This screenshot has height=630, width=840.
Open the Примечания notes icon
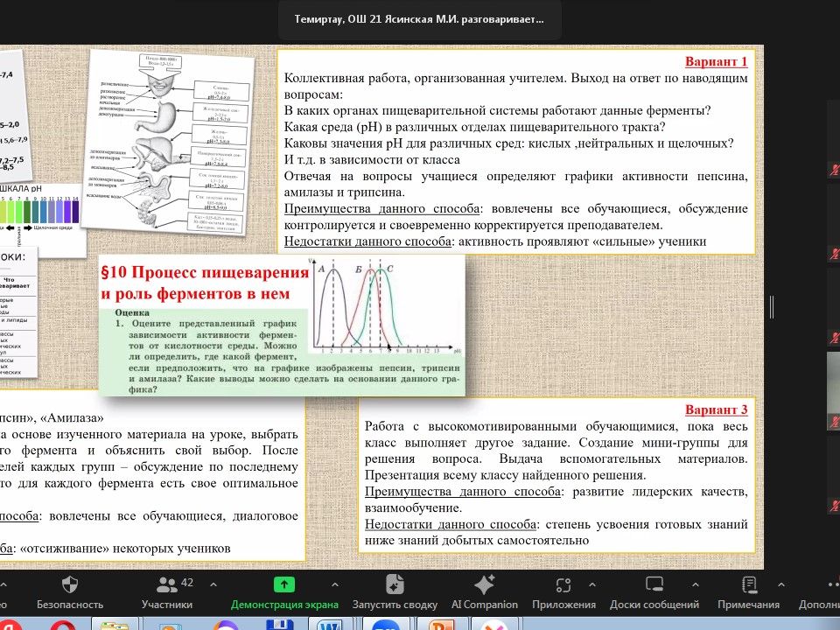coord(748,585)
